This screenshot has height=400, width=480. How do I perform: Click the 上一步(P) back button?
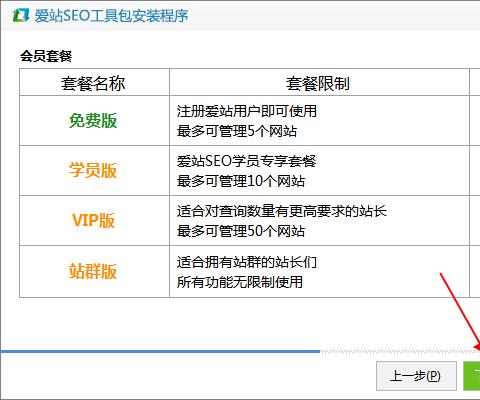[416, 376]
